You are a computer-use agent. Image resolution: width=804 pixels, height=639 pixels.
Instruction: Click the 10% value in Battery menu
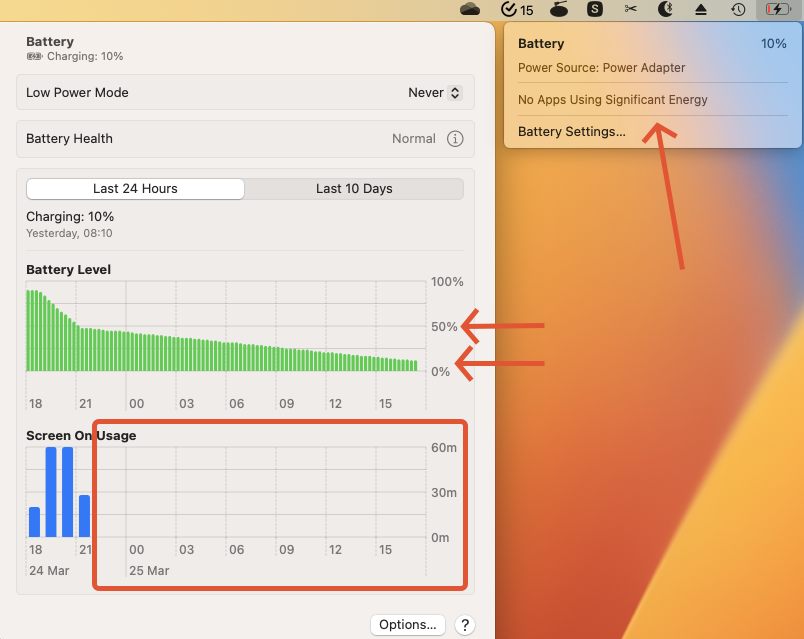pos(773,44)
